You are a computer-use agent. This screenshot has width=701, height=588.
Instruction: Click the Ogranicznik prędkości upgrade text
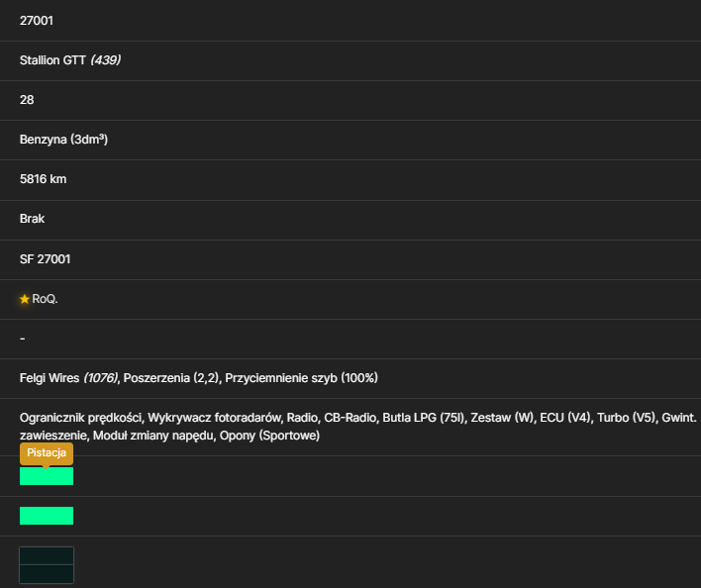81,418
